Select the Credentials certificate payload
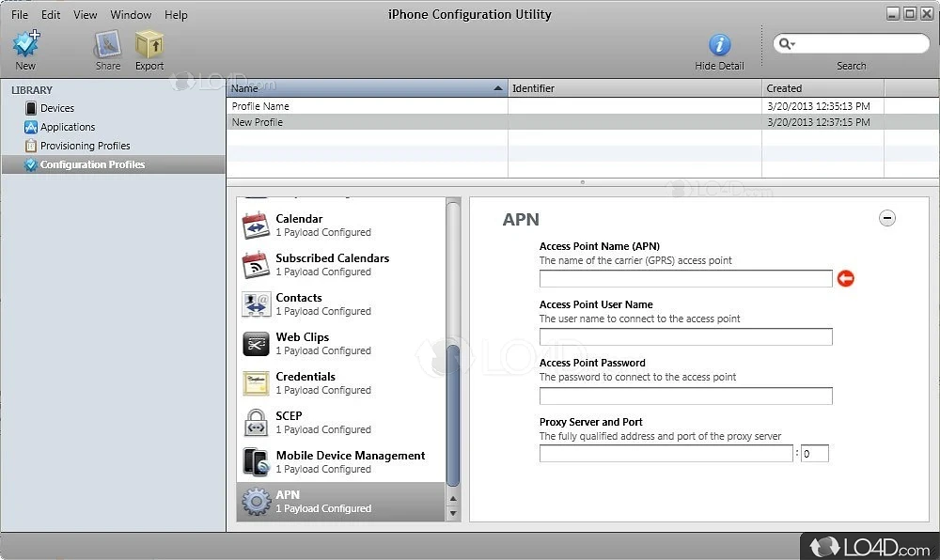This screenshot has width=940, height=560. click(256, 383)
